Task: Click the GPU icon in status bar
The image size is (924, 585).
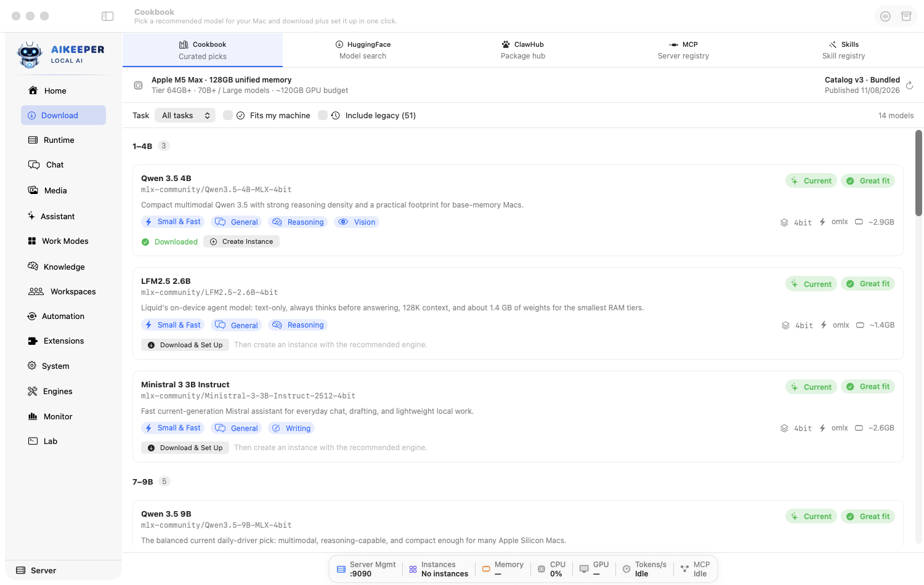Action: 584,569
